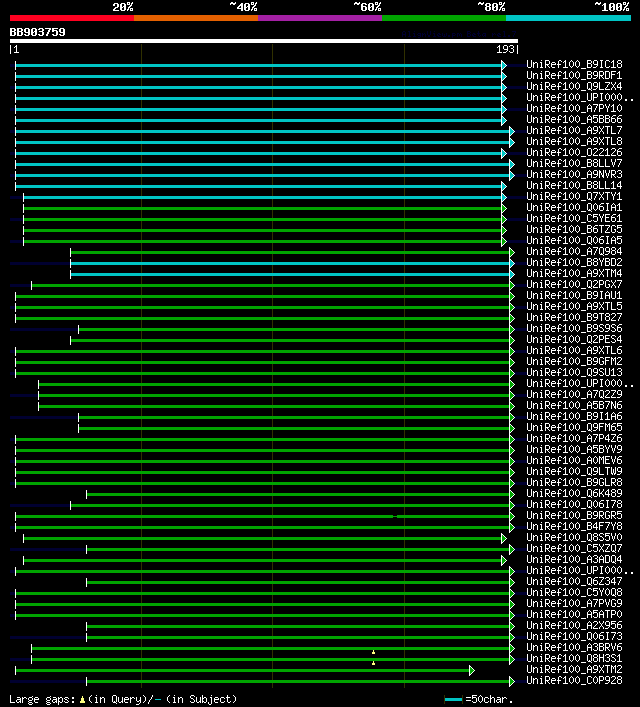Click the "Large gaps" legend text
The height and width of the screenshot is (707, 640).
[x=42, y=699]
